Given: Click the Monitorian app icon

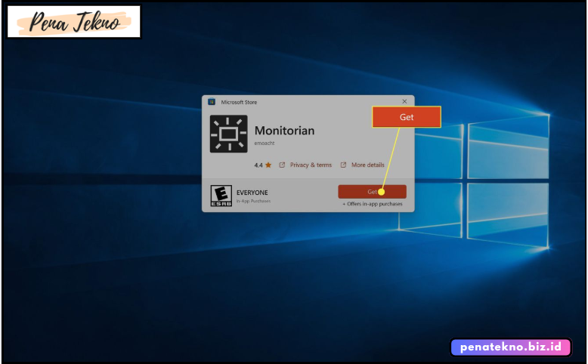Looking at the screenshot, I should click(x=229, y=134).
